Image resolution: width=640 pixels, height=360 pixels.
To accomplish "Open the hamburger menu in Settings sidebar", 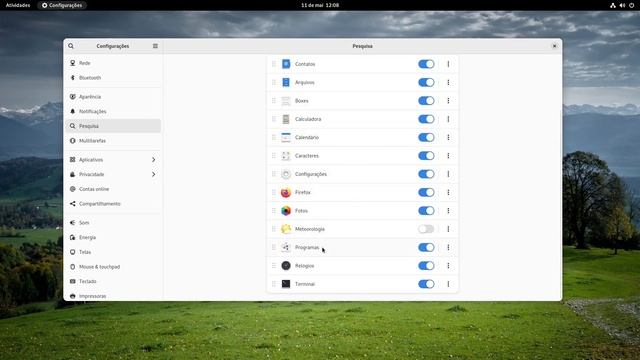I will [x=155, y=46].
